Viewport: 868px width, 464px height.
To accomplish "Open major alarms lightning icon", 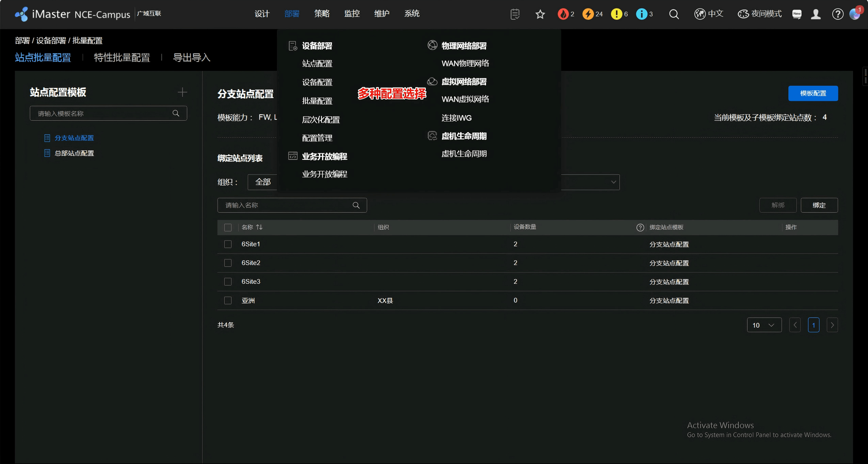I will tap(588, 14).
